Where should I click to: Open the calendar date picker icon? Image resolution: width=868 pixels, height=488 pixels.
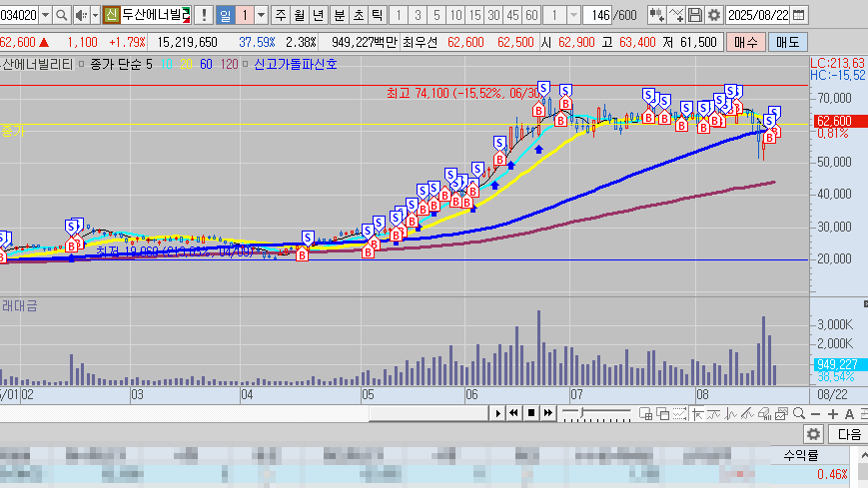pyautogui.click(x=799, y=15)
